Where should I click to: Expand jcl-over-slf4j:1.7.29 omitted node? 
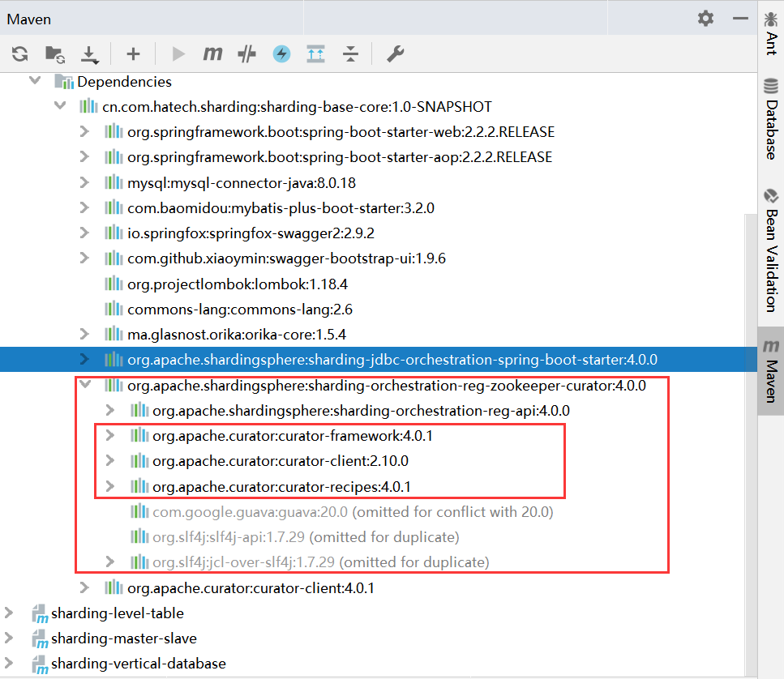tap(110, 562)
